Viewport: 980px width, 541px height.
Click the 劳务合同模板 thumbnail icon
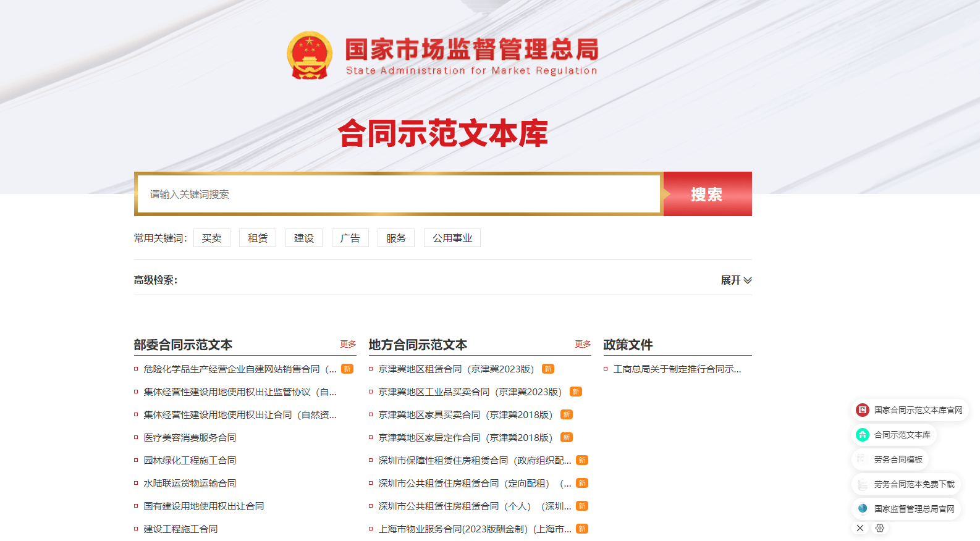pyautogui.click(x=863, y=459)
